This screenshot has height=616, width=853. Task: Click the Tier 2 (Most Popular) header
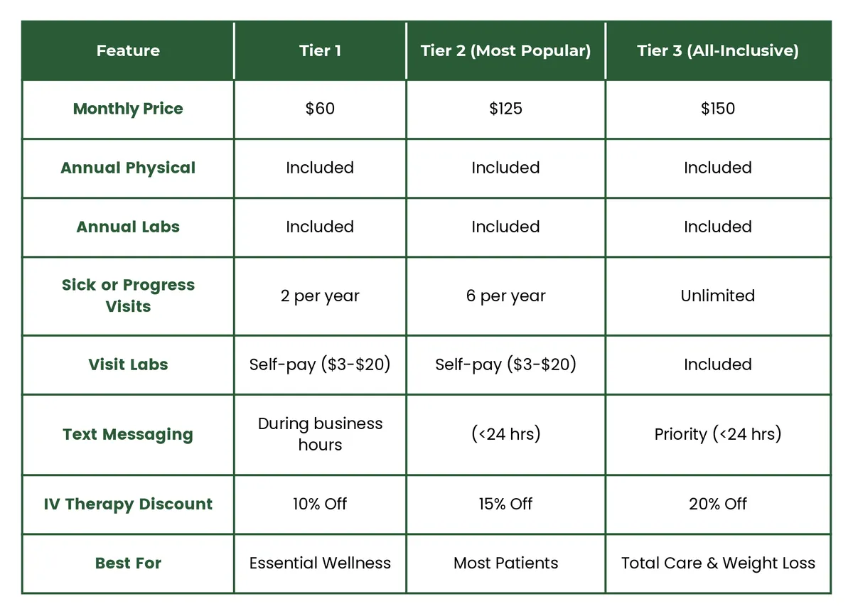[505, 50]
